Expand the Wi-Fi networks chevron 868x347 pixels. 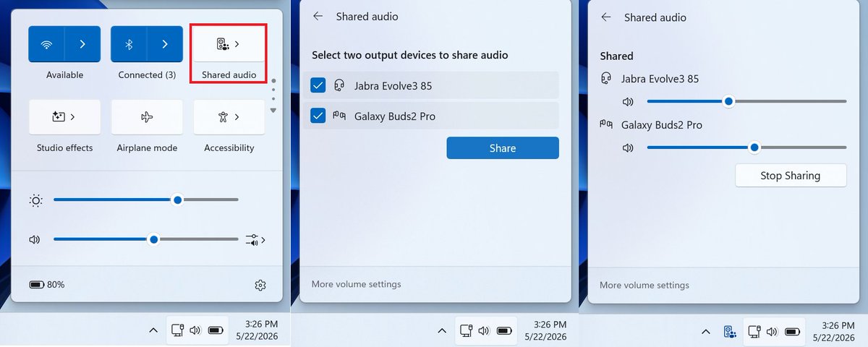click(x=82, y=44)
